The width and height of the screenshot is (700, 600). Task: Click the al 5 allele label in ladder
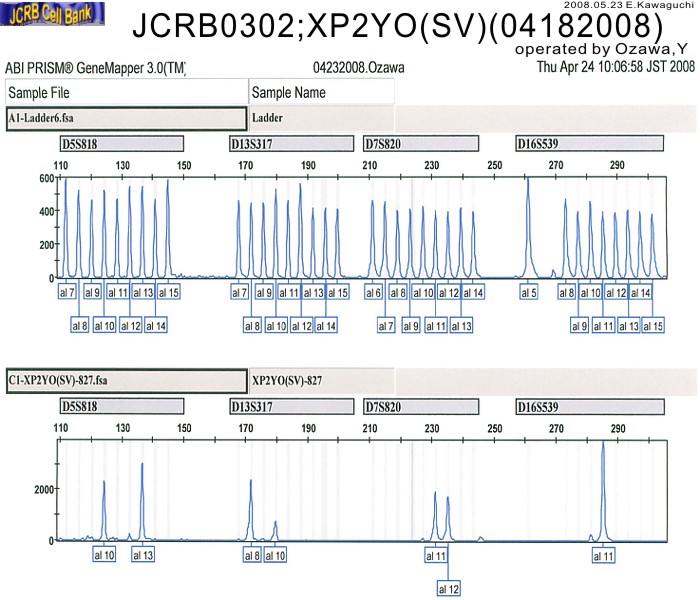pyautogui.click(x=529, y=292)
